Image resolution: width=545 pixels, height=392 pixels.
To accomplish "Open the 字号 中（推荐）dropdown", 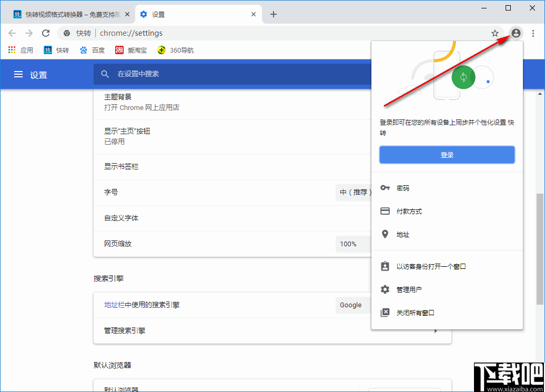I will 354,193.
